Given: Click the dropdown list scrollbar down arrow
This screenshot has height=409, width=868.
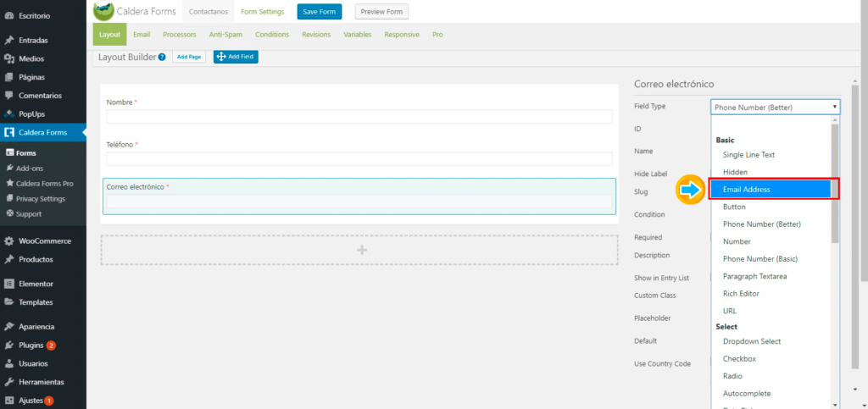Looking at the screenshot, I should [x=835, y=403].
